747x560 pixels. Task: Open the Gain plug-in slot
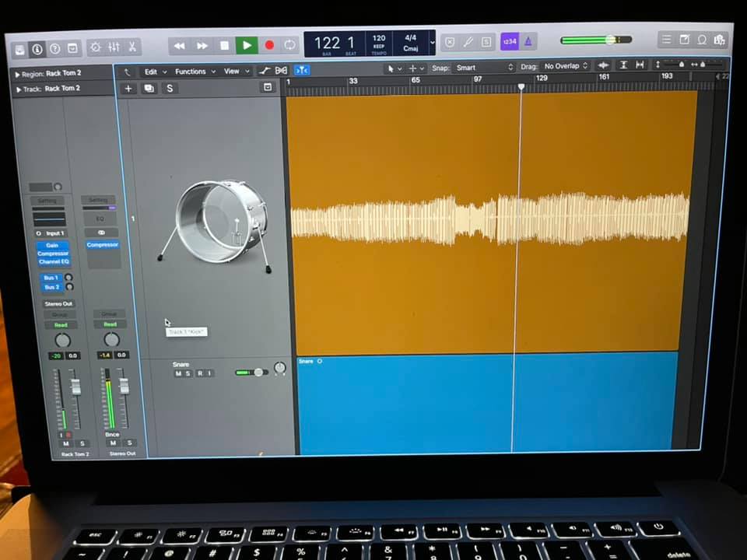52,245
